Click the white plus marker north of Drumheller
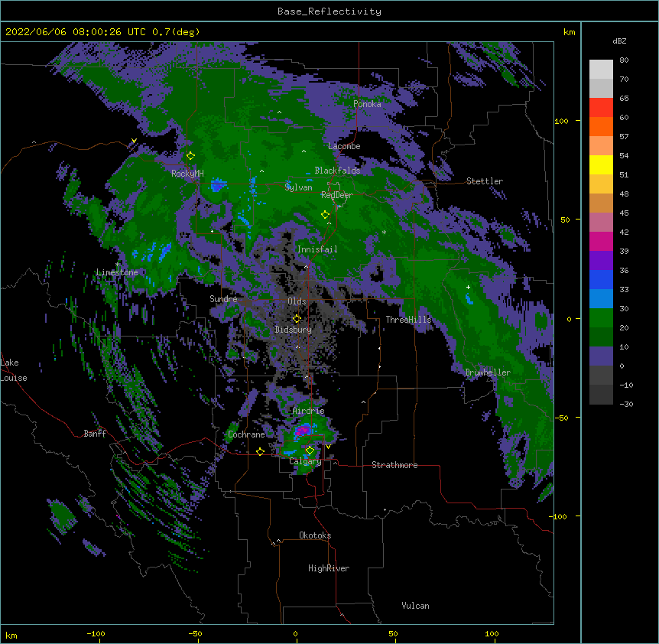This screenshot has height=644, width=659. point(468,287)
